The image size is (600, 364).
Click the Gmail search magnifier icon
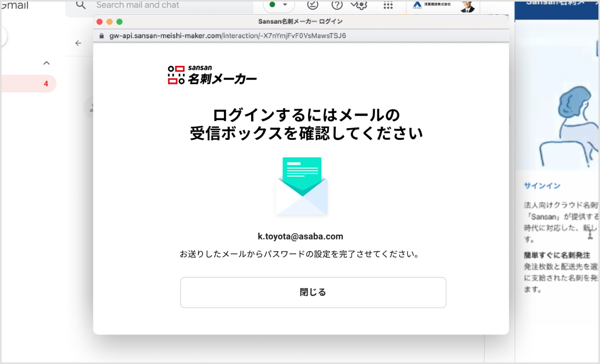(x=81, y=5)
